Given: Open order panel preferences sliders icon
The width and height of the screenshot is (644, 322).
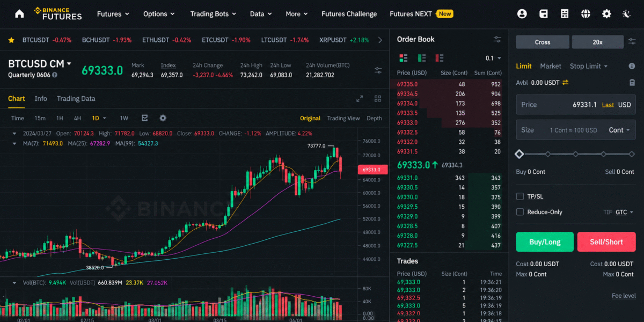Looking at the screenshot, I should pos(632,42).
